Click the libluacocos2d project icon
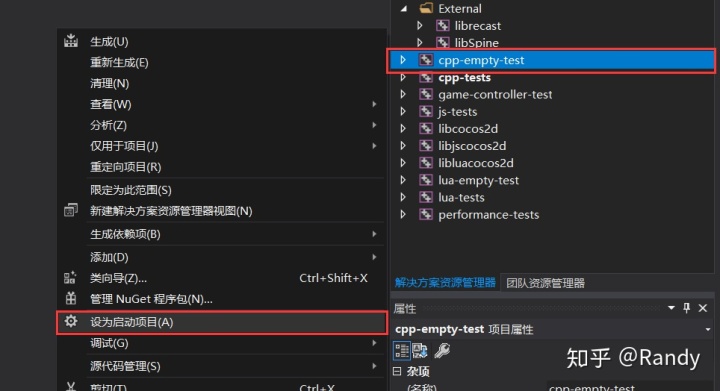The height and width of the screenshot is (391, 720). [x=426, y=163]
